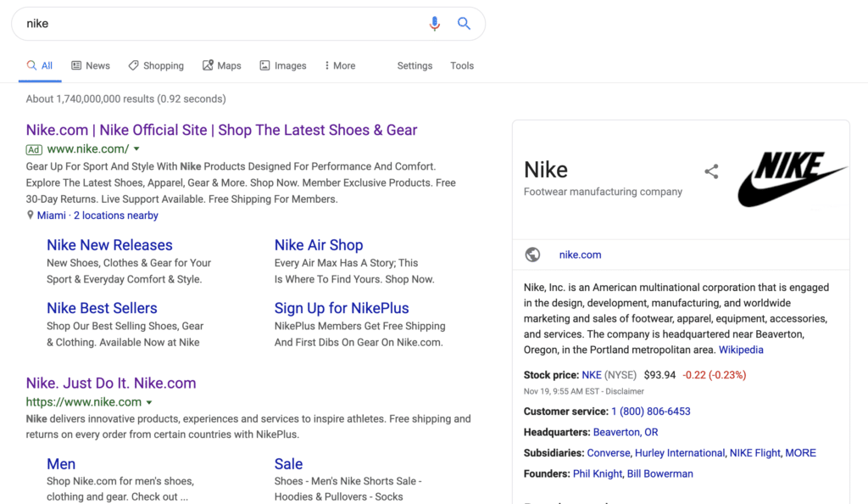Click the green www.nike.com/ ad URL
Screen dimensions: 868x504
88,149
